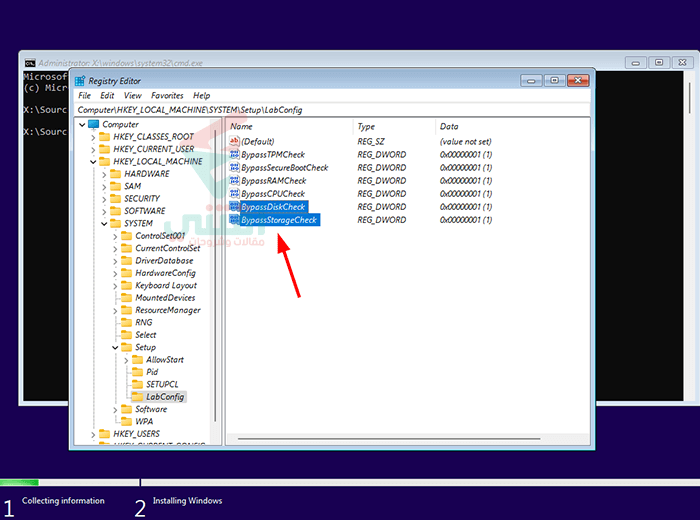Screen dimensions: 700x520
Task: Click the BypassSecureBootCheck DWORD icon
Action: [x=234, y=167]
